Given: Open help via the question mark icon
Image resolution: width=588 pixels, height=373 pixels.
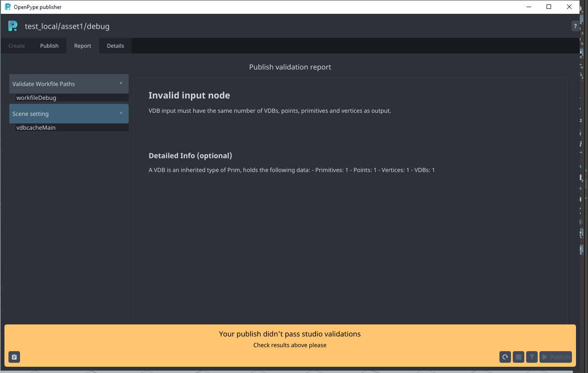Looking at the screenshot, I should tap(575, 26).
